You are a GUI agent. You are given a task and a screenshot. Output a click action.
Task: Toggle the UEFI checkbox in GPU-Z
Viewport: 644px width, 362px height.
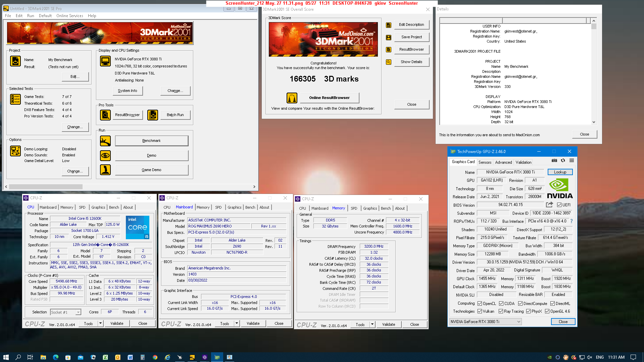click(x=559, y=205)
